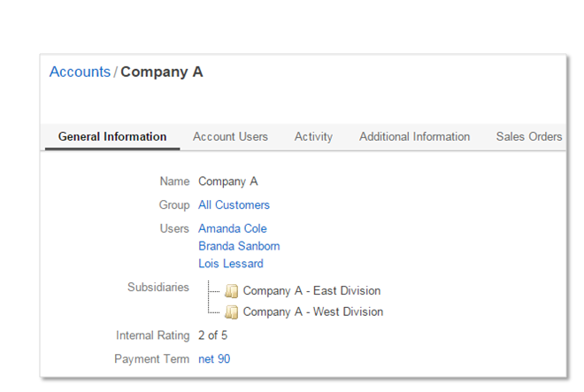Select Company A - East Division subsidiary
This screenshot has height=392, width=584.
311,291
